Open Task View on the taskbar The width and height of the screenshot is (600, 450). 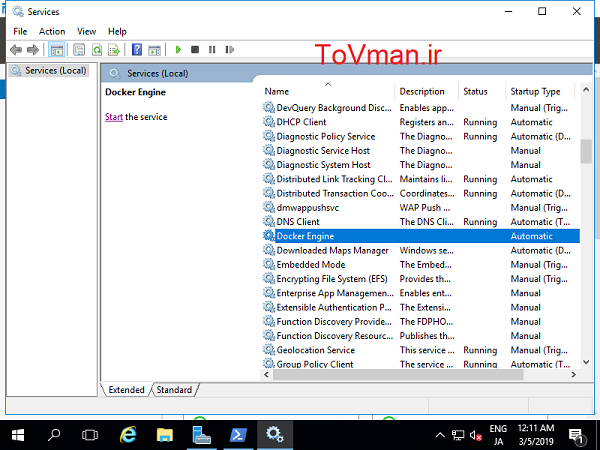(x=90, y=435)
